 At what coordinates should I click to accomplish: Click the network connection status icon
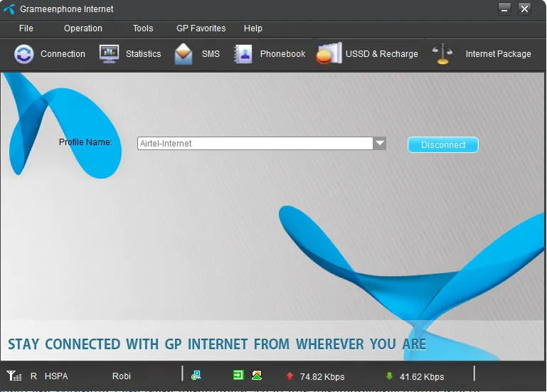[196, 375]
